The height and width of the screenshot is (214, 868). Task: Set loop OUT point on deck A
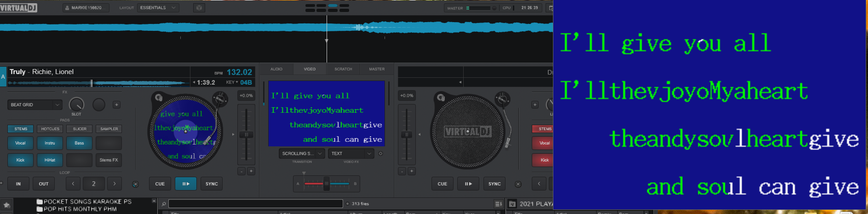44,184
